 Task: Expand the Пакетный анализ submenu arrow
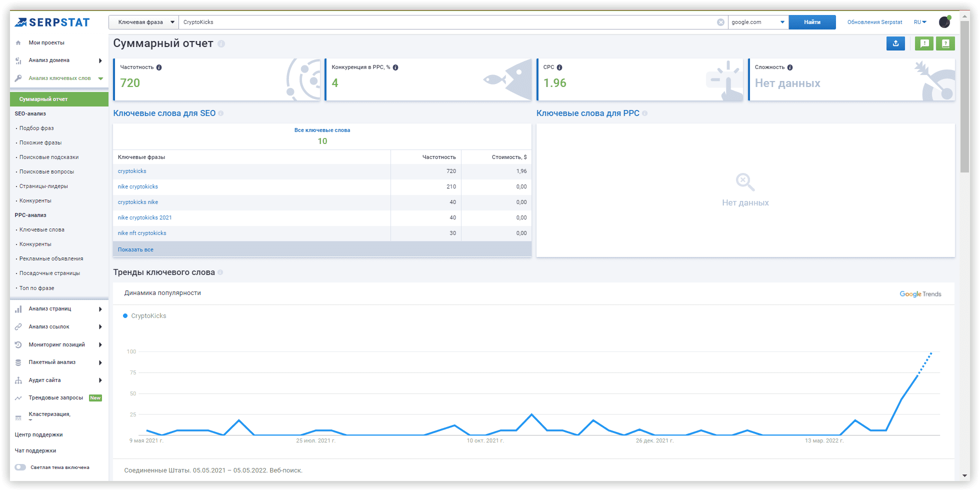point(100,362)
